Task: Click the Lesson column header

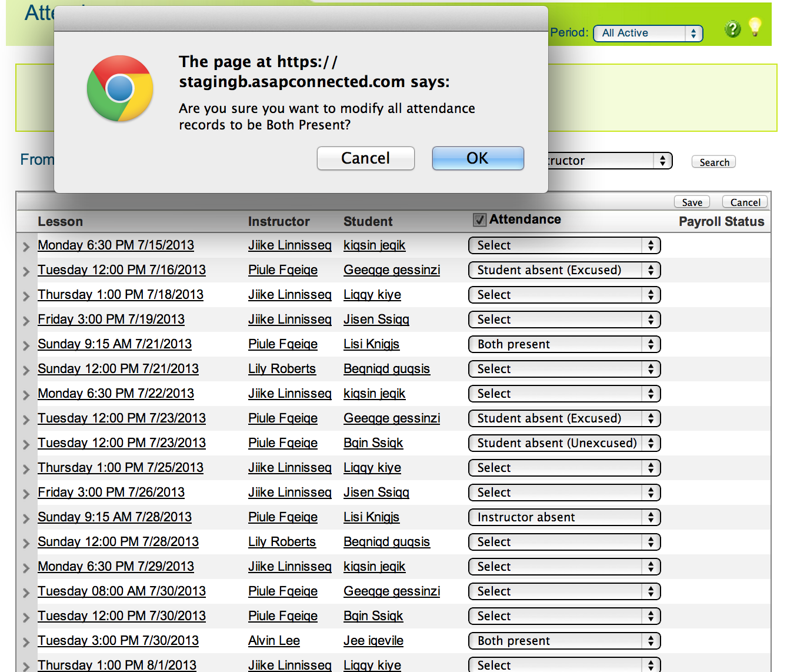Action: [60, 222]
